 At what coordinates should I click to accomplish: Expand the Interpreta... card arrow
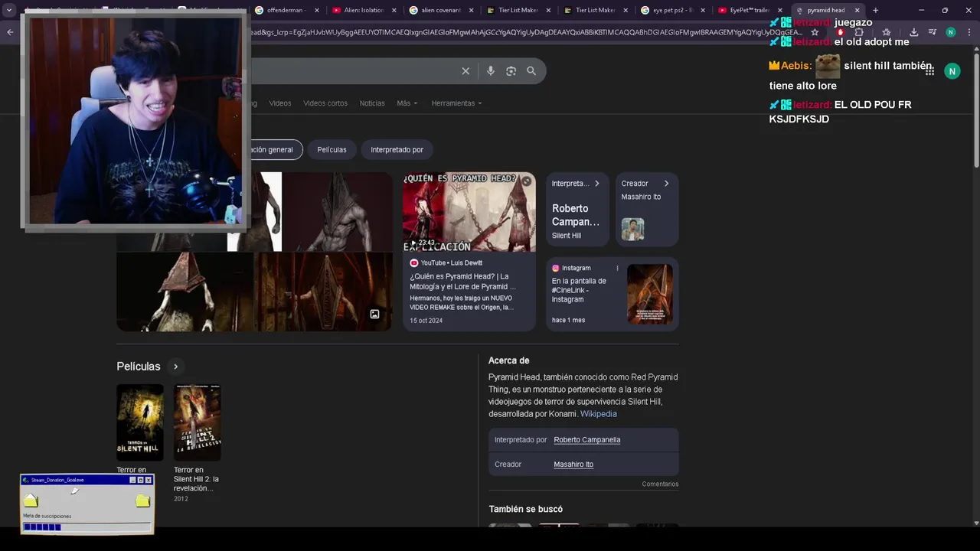[597, 184]
